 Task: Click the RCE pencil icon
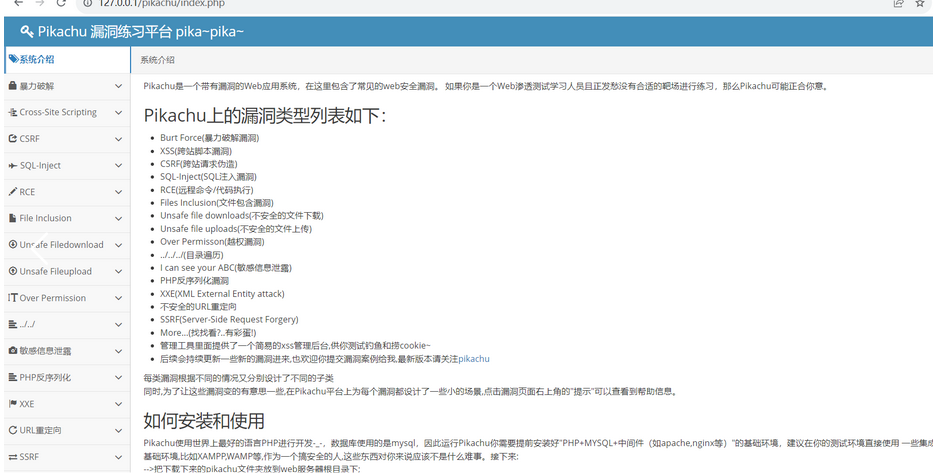pos(12,192)
